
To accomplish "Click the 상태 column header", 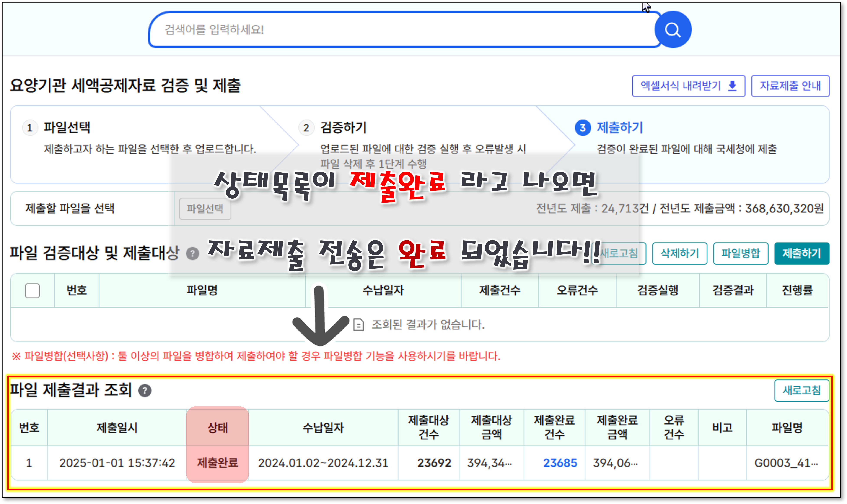I will point(217,428).
